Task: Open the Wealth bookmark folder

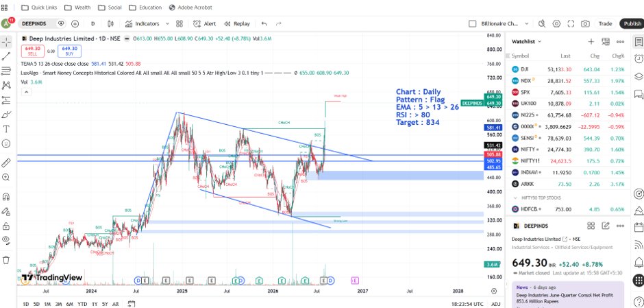Action: tap(77, 8)
